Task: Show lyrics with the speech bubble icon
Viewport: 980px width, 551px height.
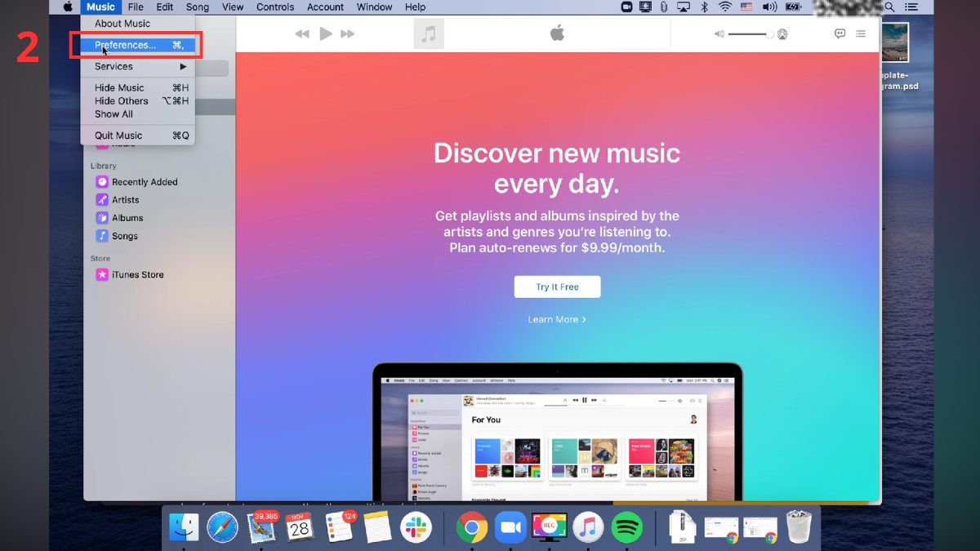Action: click(840, 34)
